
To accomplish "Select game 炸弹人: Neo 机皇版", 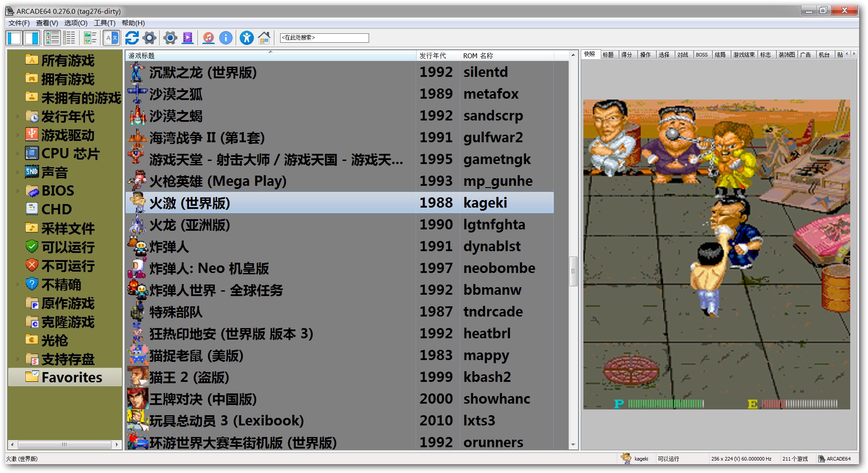I will pos(340,268).
